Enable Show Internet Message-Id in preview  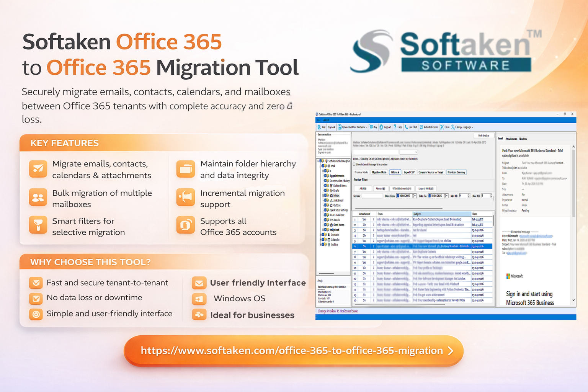[x=354, y=165]
